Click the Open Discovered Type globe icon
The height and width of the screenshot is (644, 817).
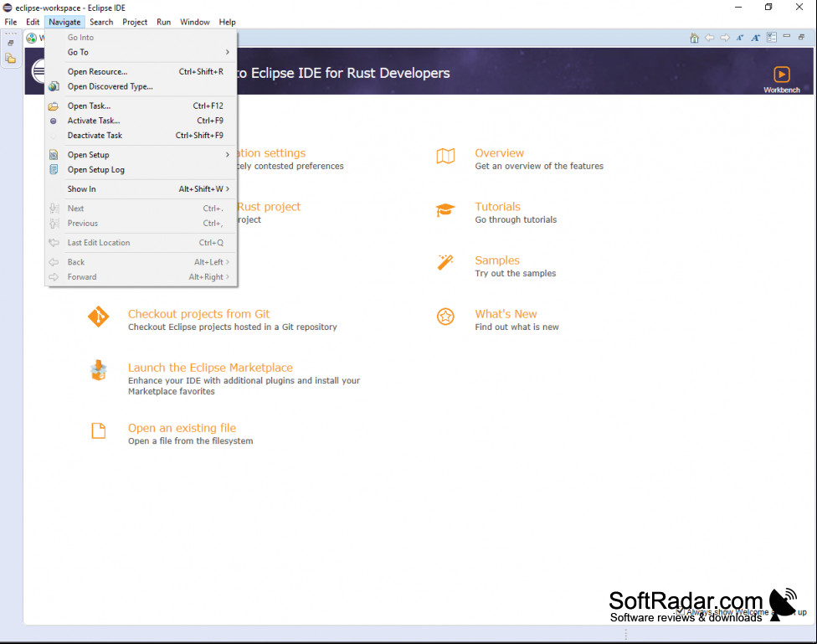point(54,86)
